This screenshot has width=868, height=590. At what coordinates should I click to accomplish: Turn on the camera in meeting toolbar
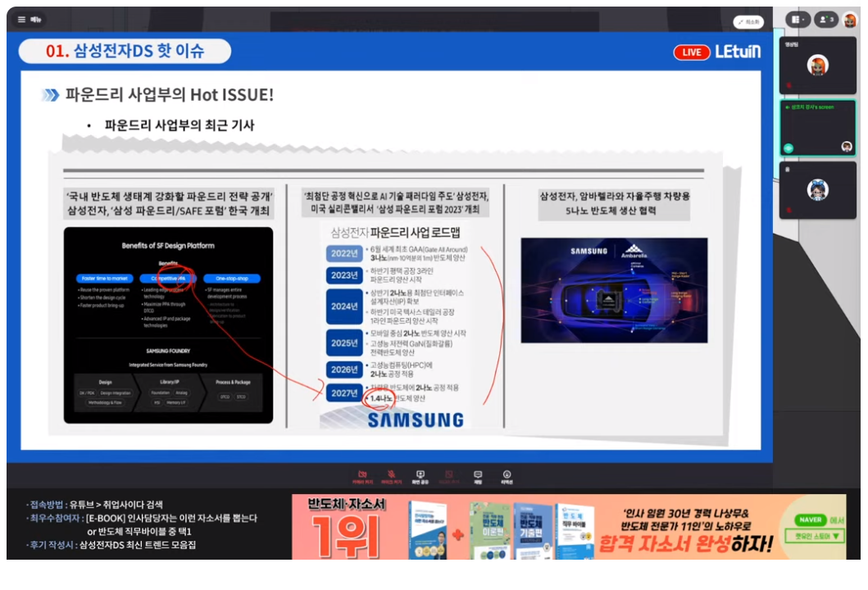(x=362, y=477)
